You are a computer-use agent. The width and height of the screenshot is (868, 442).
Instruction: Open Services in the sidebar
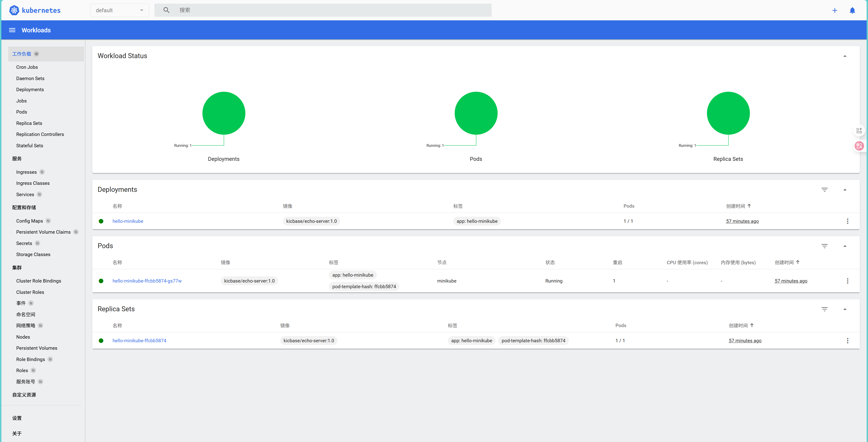tap(25, 195)
